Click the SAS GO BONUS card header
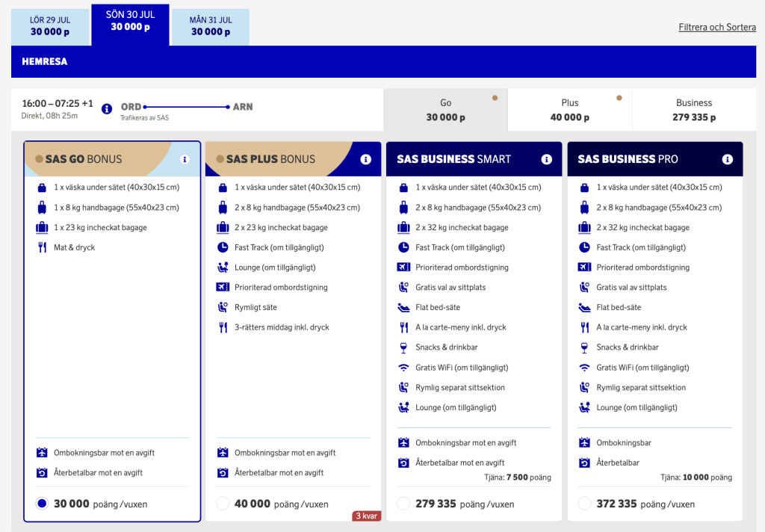This screenshot has height=532, width=765. tap(112, 159)
